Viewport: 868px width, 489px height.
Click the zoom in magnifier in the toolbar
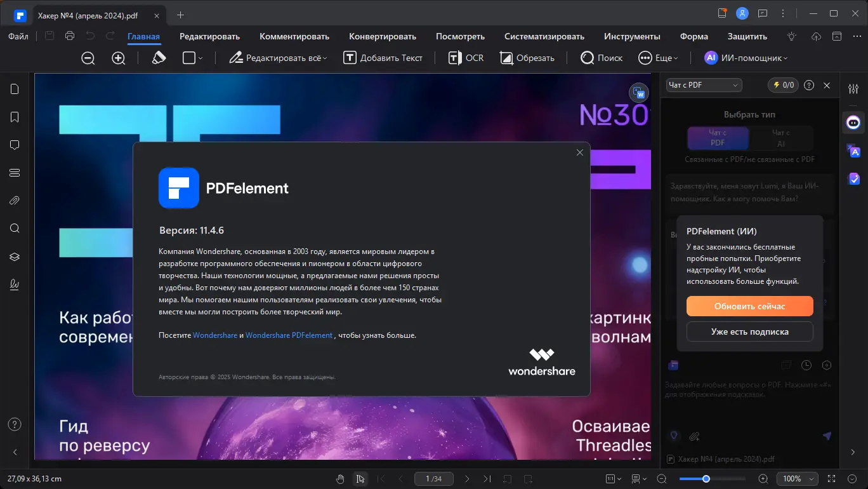click(119, 58)
